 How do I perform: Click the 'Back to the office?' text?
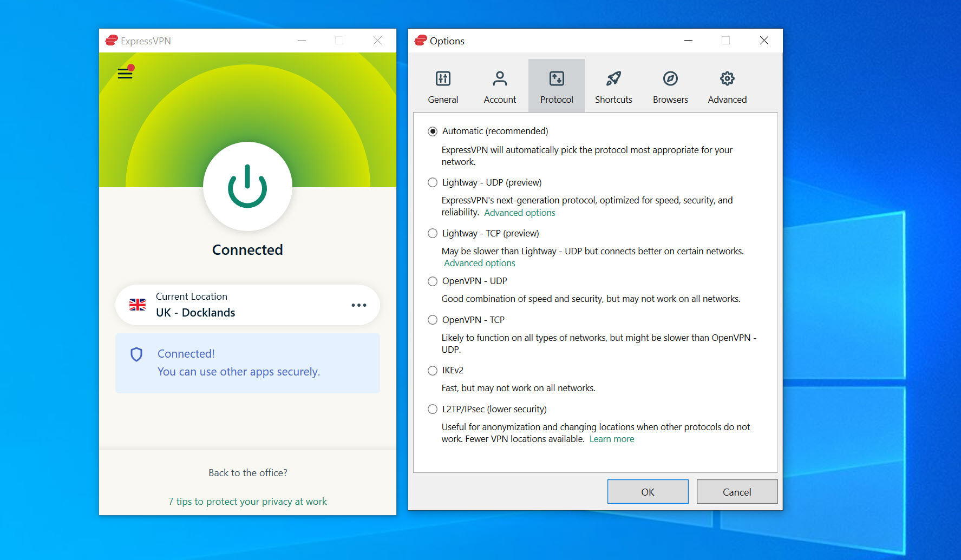click(248, 473)
